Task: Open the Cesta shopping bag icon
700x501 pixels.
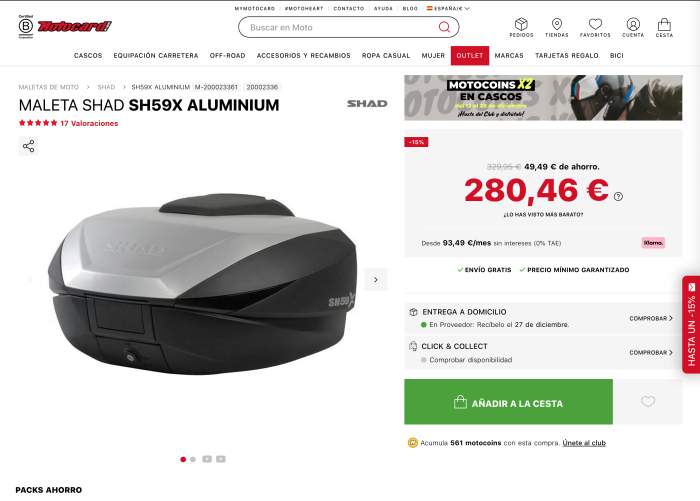Action: 664,24
